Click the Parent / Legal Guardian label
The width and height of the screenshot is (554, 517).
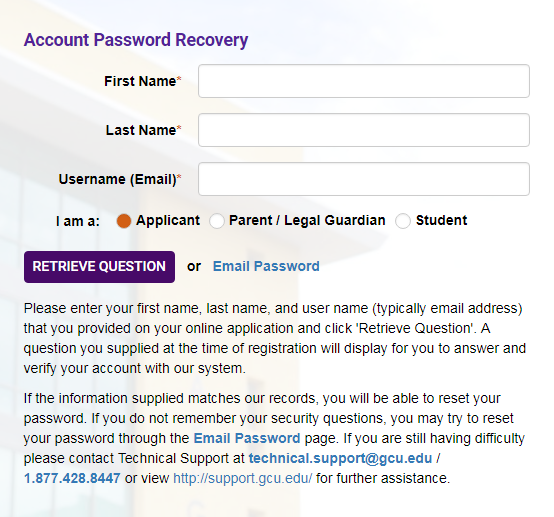[x=307, y=220]
